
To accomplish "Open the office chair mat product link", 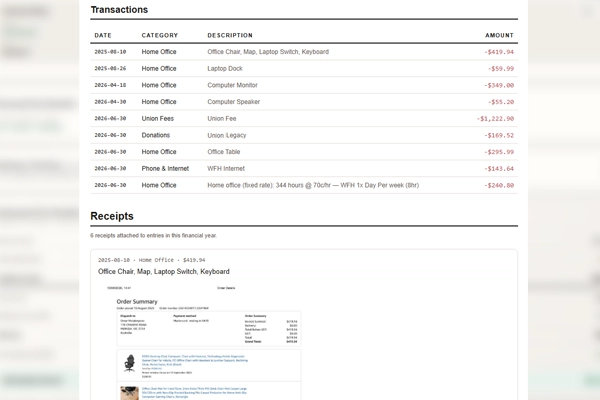I will tap(194, 392).
